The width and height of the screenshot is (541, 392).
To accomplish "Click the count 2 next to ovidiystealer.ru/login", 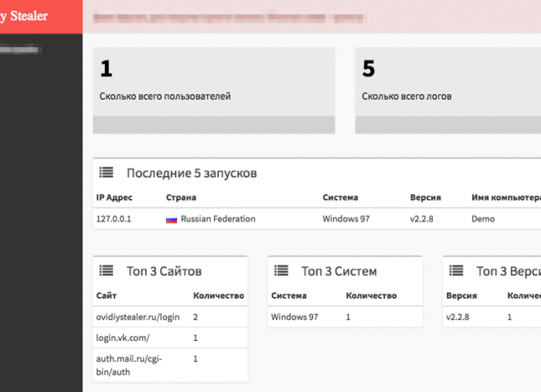I will [x=195, y=317].
